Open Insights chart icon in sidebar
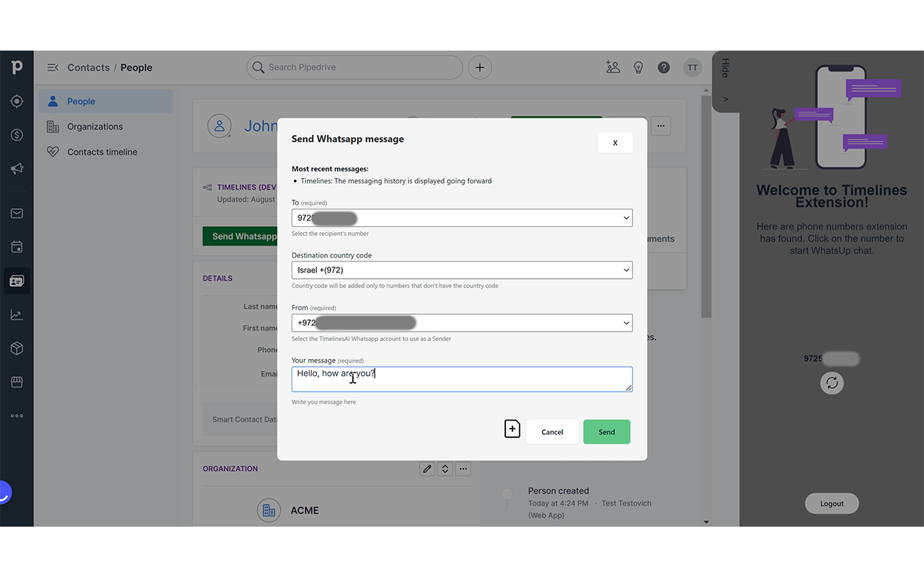Viewport: 924px width, 578px height. click(17, 314)
